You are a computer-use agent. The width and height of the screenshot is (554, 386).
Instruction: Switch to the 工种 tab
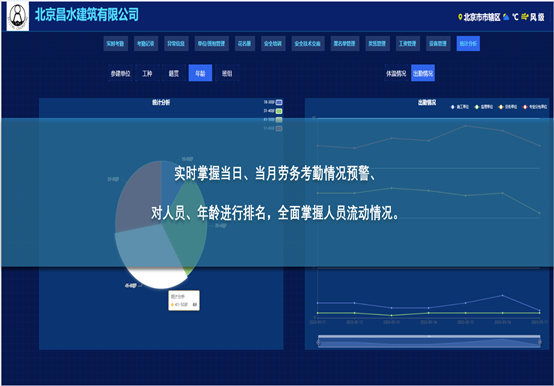pos(147,73)
